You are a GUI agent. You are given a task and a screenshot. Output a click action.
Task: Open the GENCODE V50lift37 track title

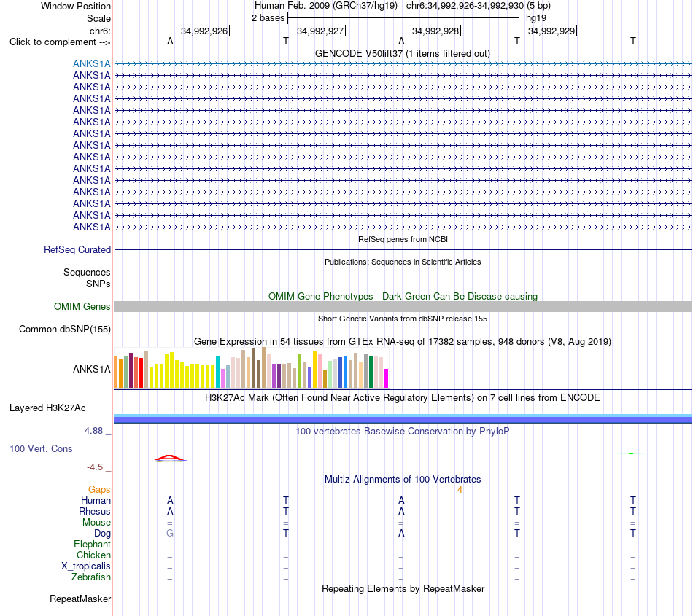pos(402,53)
